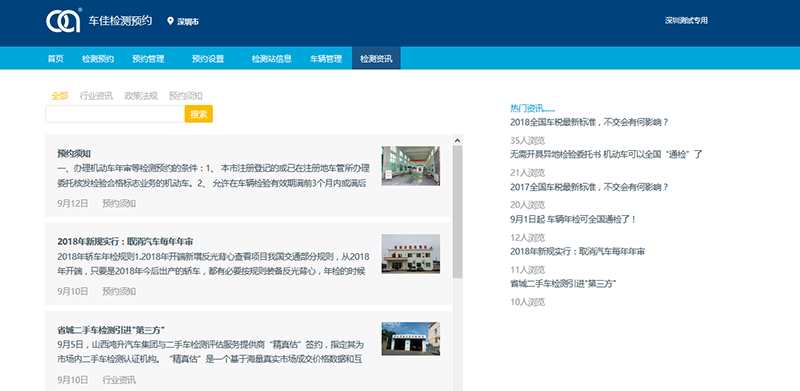Open the 预约管理 menu
The width and height of the screenshot is (800, 391).
tap(148, 59)
